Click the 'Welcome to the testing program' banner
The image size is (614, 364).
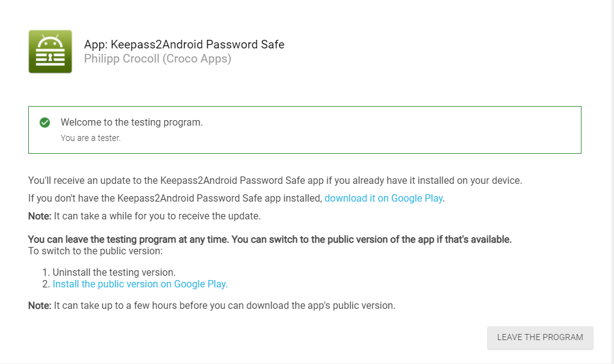[x=305, y=129]
